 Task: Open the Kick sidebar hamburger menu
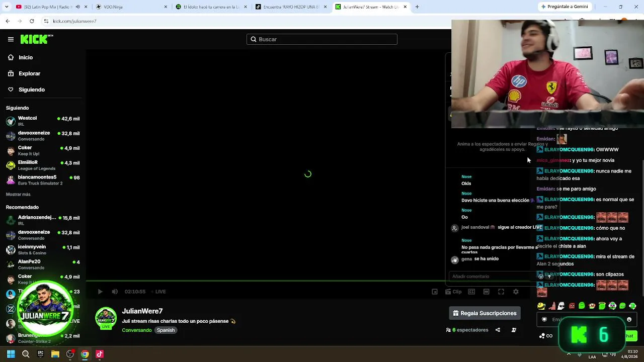tap(11, 39)
